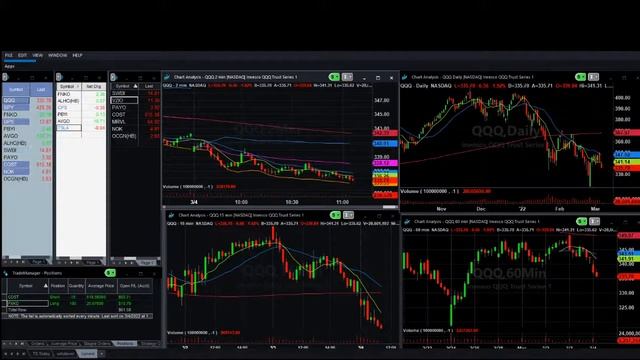Open the FILE menu
Viewport: 640px width, 360px height.
click(x=9, y=55)
